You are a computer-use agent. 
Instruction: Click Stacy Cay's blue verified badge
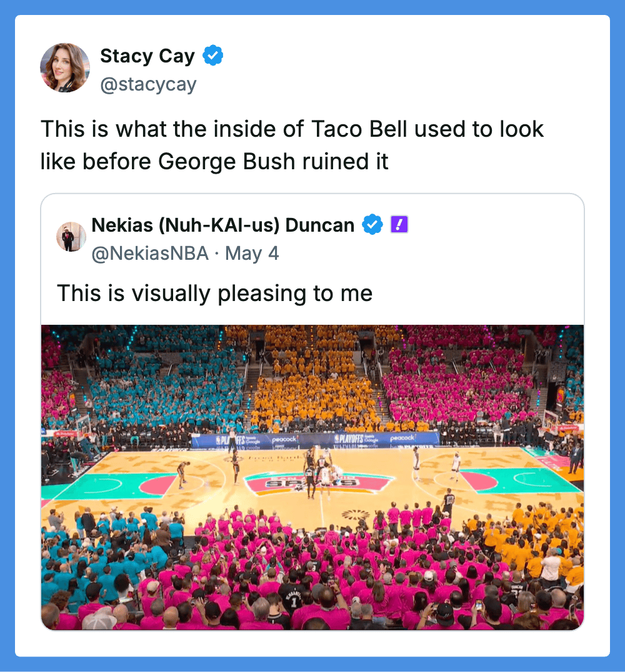(x=212, y=56)
